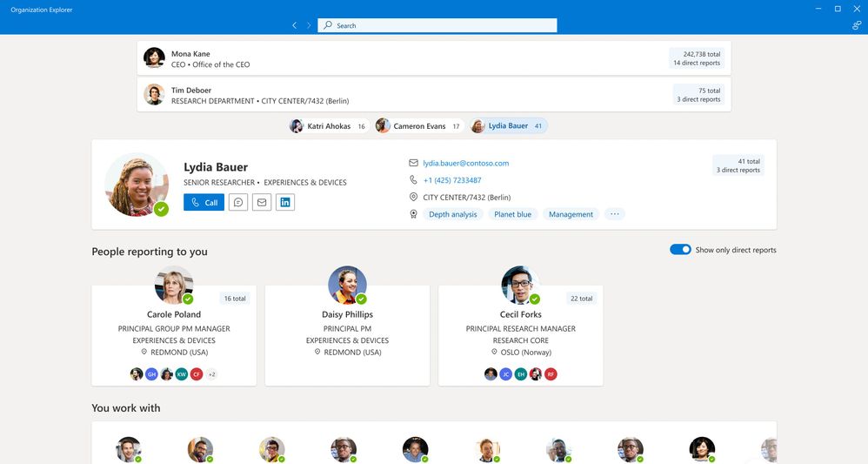Select the Lydia Bauer peer tab
This screenshot has width=868, height=464.
point(508,126)
